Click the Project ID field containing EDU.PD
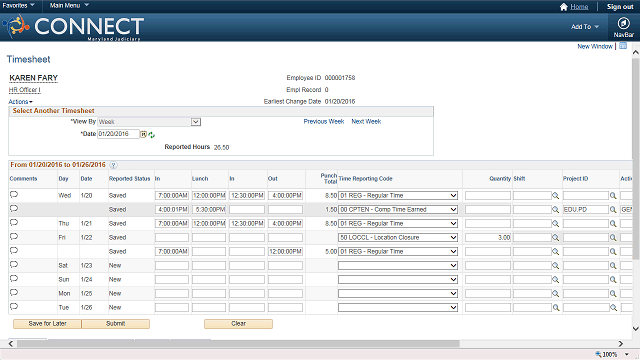This screenshot has width=640, height=360. 586,209
